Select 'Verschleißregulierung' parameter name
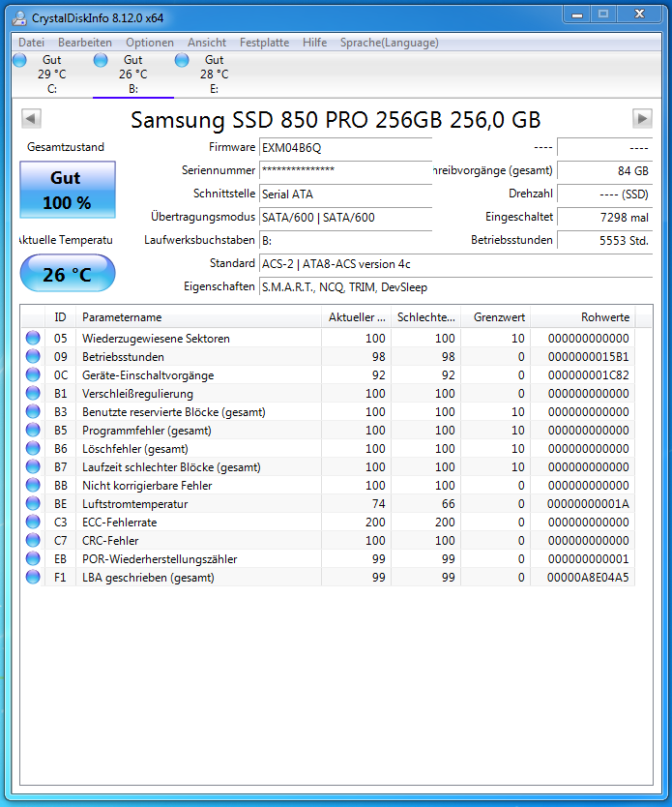This screenshot has width=672, height=807. pyautogui.click(x=138, y=394)
